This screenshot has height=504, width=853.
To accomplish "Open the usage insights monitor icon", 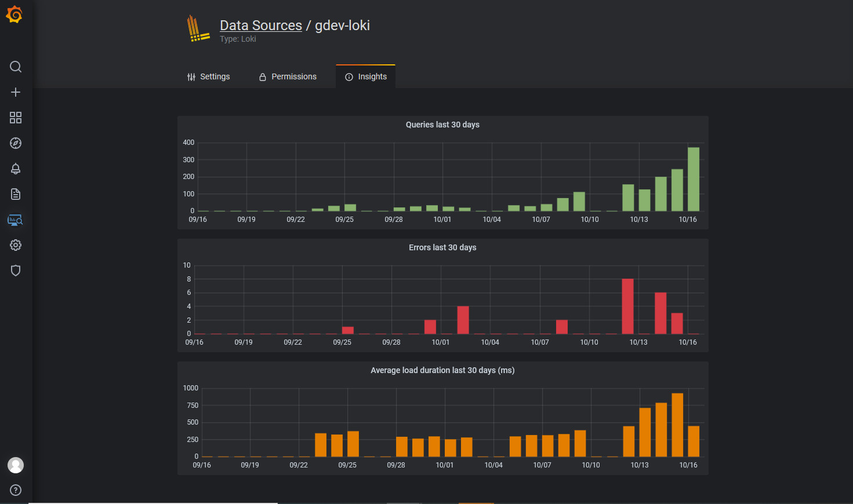I will pyautogui.click(x=15, y=220).
